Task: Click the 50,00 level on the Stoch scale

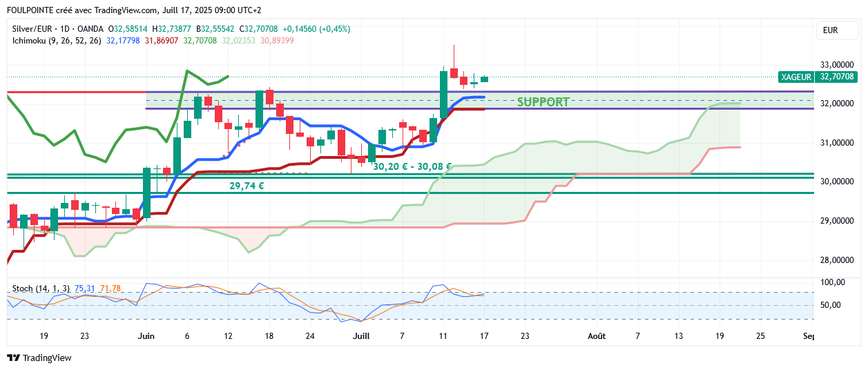Action: coord(831,305)
